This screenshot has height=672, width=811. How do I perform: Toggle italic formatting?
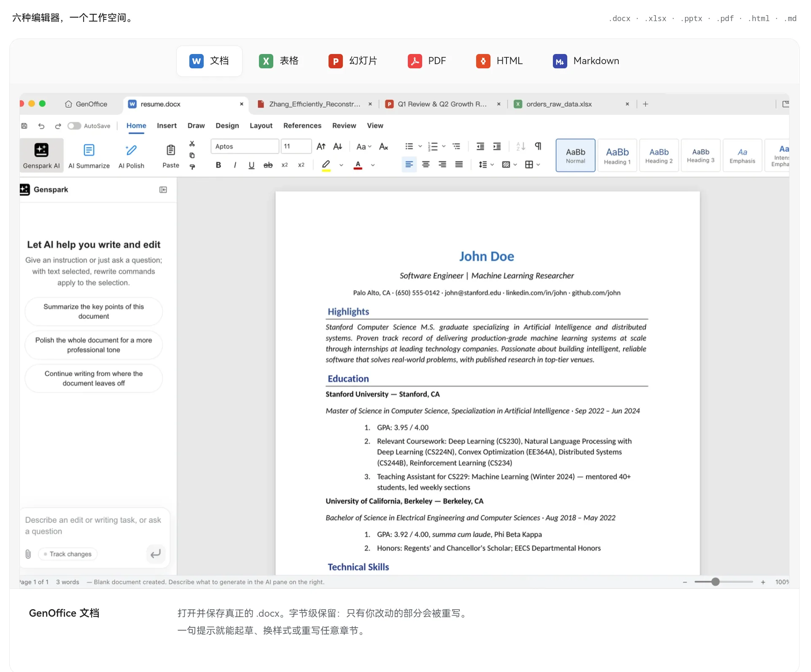point(235,165)
